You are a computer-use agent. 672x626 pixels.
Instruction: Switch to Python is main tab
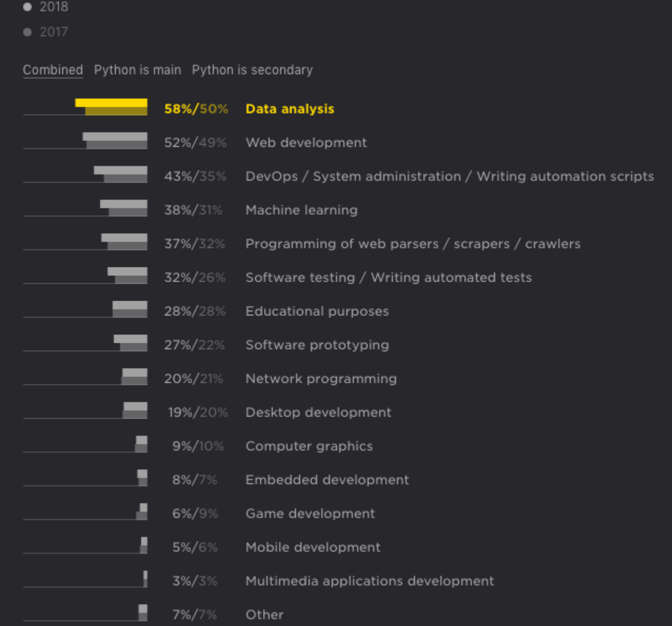137,70
